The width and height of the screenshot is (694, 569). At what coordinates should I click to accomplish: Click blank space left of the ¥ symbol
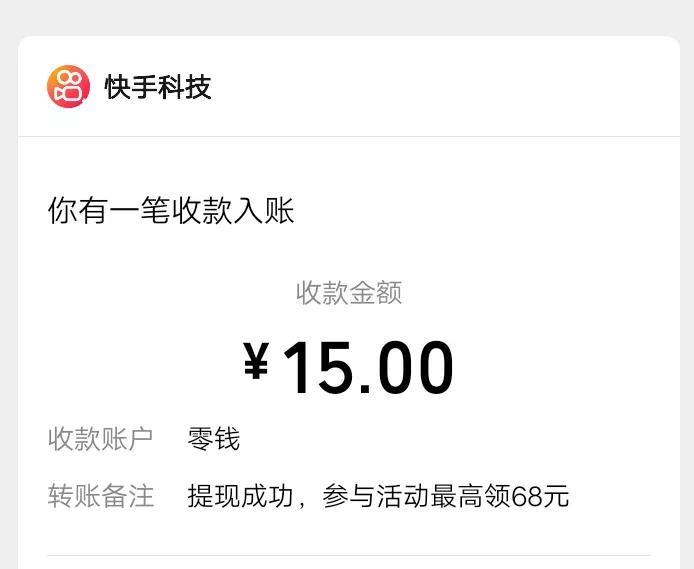133,367
